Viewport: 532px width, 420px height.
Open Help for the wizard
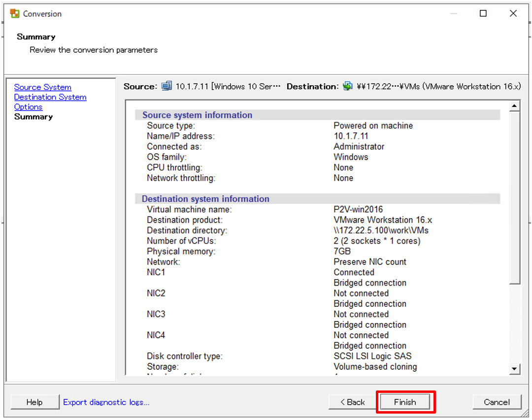[34, 402]
